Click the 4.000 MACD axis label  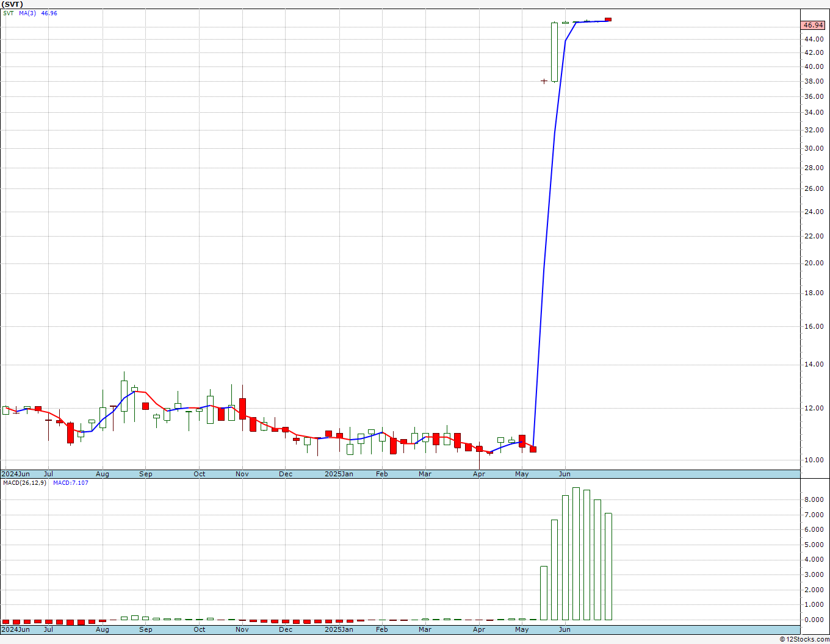point(814,560)
